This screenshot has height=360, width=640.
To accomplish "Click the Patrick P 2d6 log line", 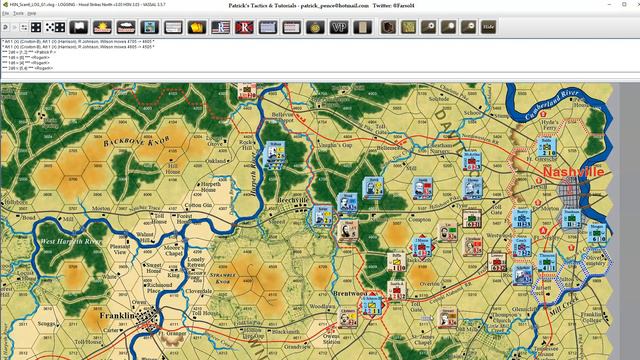I will [x=29, y=52].
